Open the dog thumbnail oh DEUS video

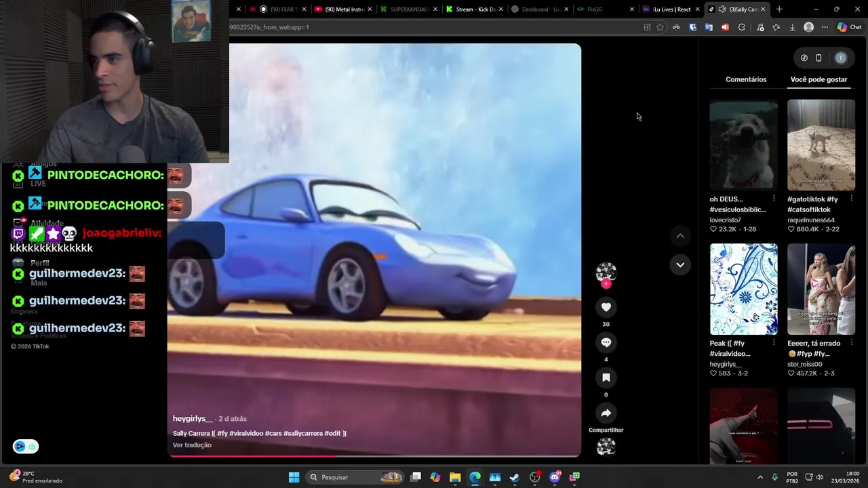coord(743,145)
